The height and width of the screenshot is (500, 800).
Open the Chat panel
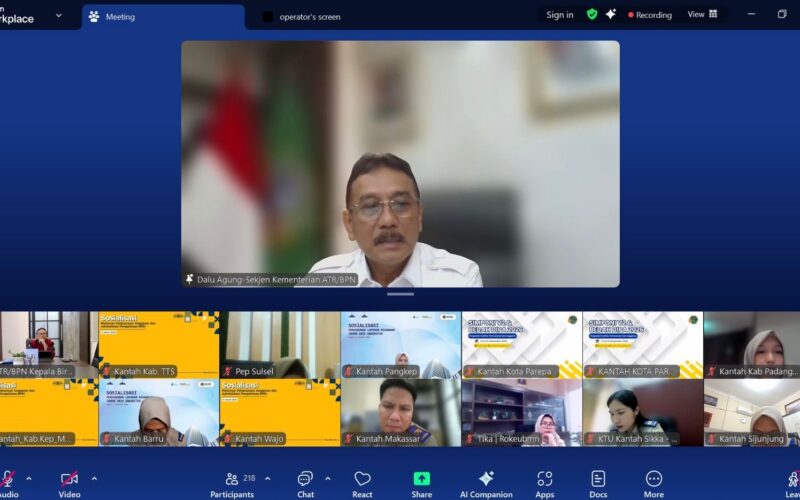(305, 481)
